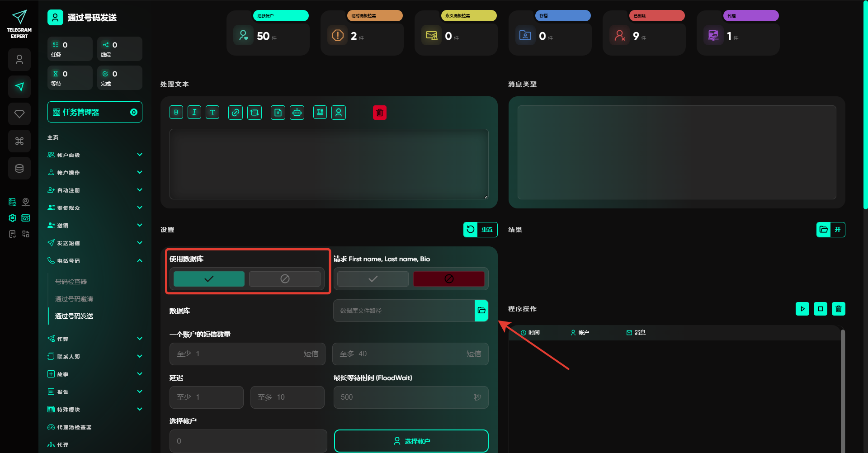868x453 pixels.
Task: Enable First name, Last name, Bio request
Action: click(373, 279)
